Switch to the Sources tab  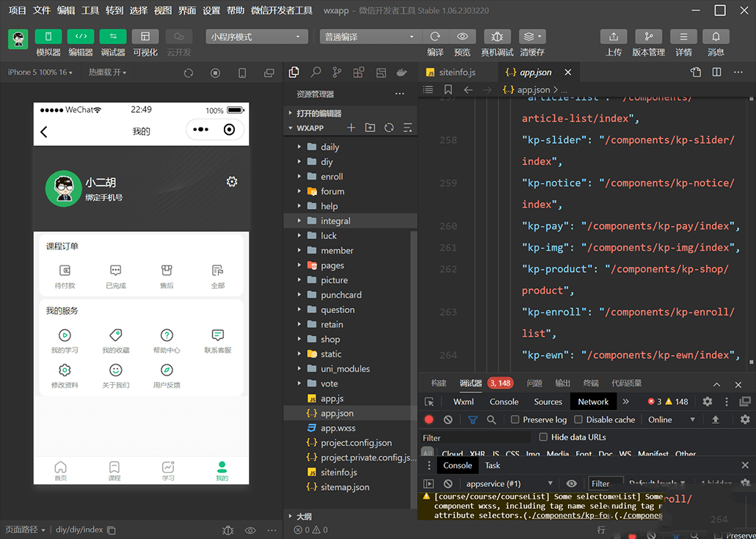548,402
